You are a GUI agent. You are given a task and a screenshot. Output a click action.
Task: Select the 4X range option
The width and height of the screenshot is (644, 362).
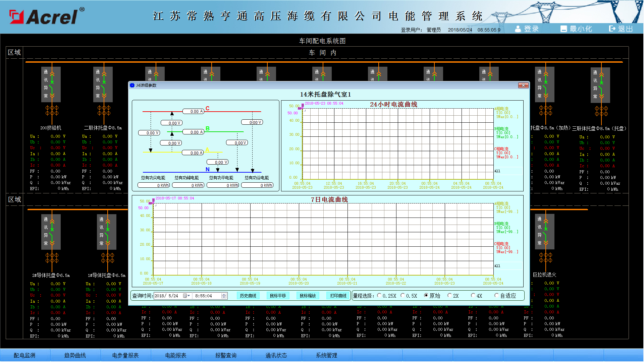473,296
